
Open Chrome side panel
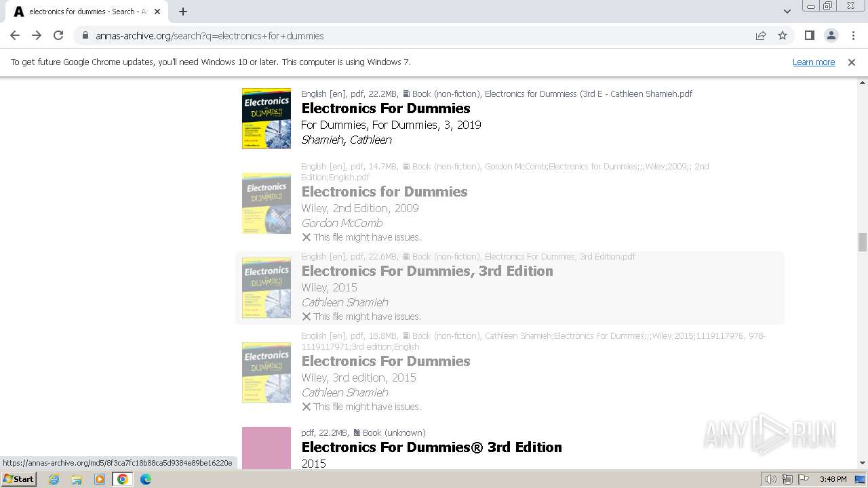[809, 35]
